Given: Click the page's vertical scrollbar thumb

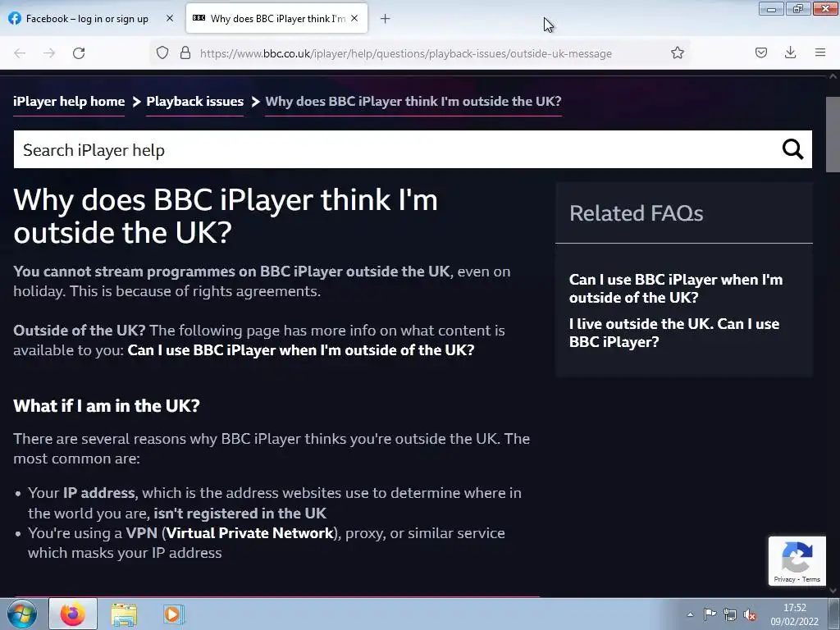Looking at the screenshot, I should pyautogui.click(x=833, y=135).
